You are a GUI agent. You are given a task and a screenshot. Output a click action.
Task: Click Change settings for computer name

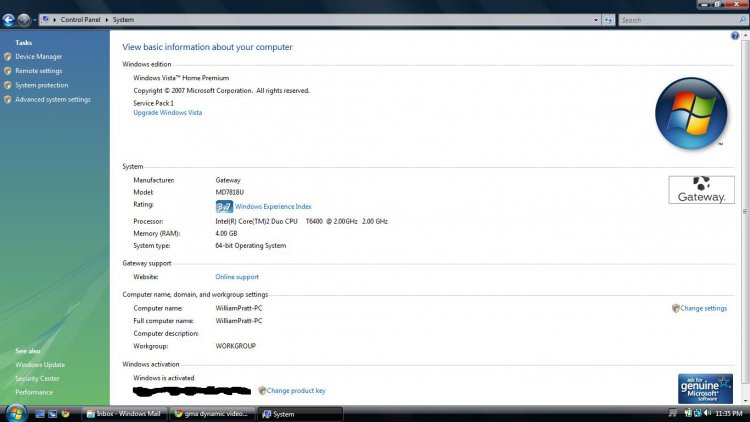(704, 309)
